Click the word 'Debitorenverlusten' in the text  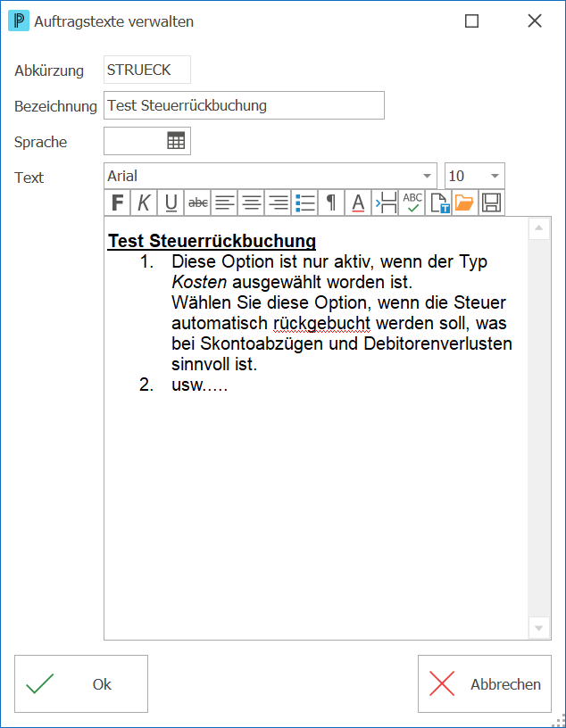[x=437, y=344]
